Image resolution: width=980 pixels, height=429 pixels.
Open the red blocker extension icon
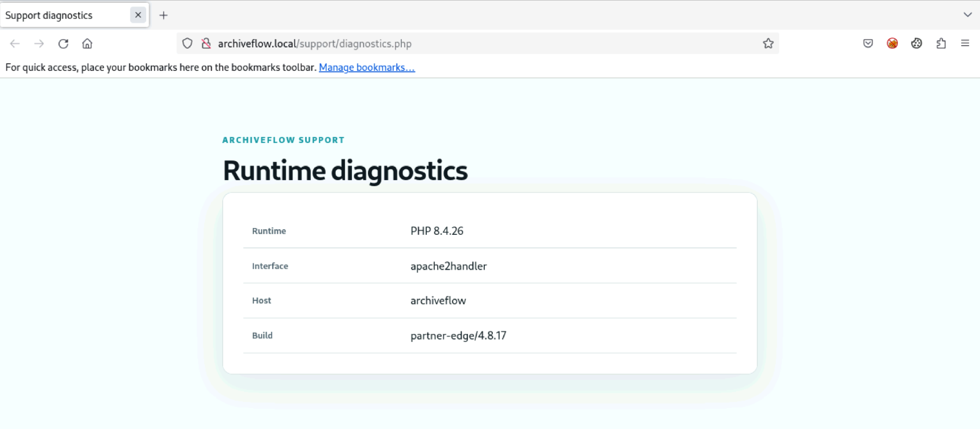tap(892, 44)
